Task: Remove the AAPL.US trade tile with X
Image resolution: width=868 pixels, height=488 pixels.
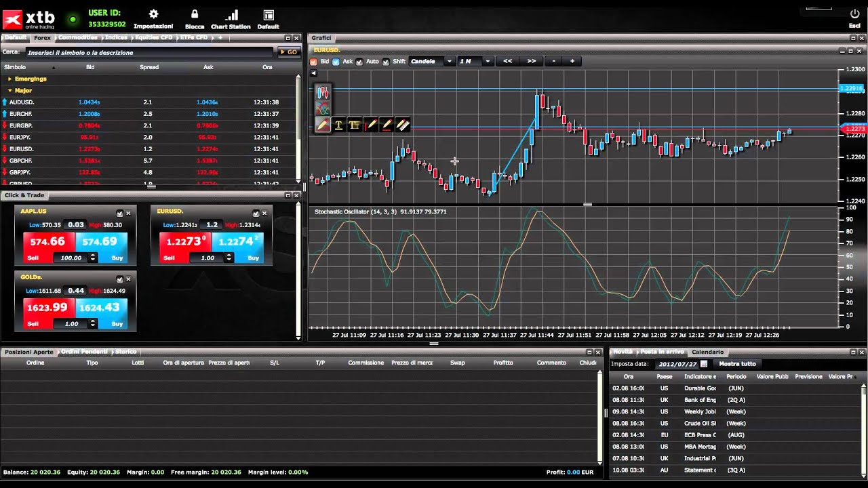Action: pyautogui.click(x=129, y=213)
